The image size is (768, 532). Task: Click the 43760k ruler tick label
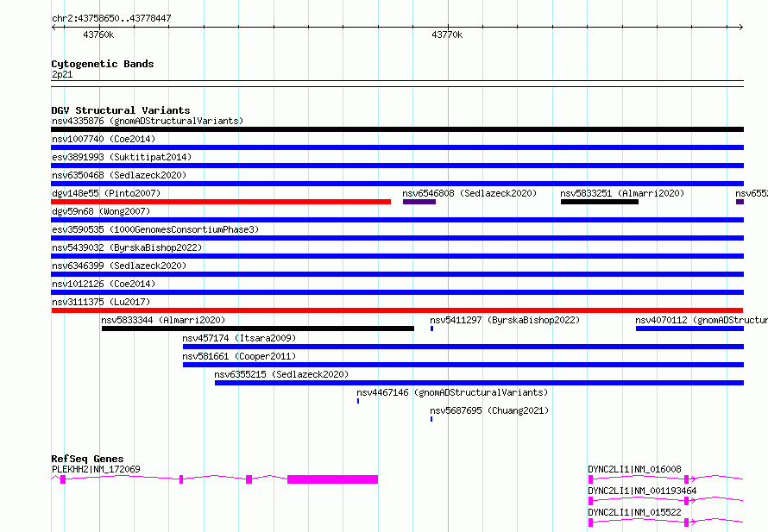(98, 34)
